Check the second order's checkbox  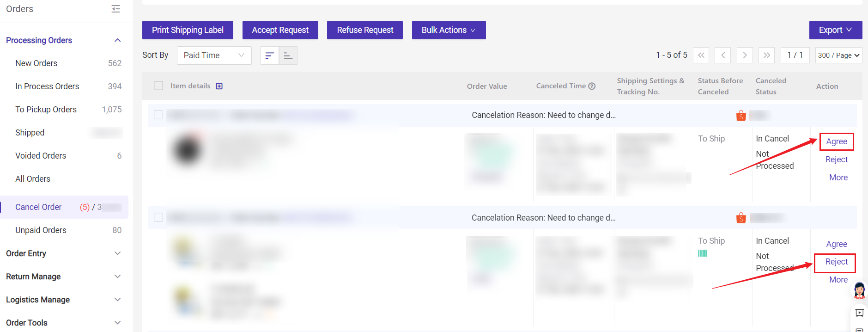click(158, 217)
